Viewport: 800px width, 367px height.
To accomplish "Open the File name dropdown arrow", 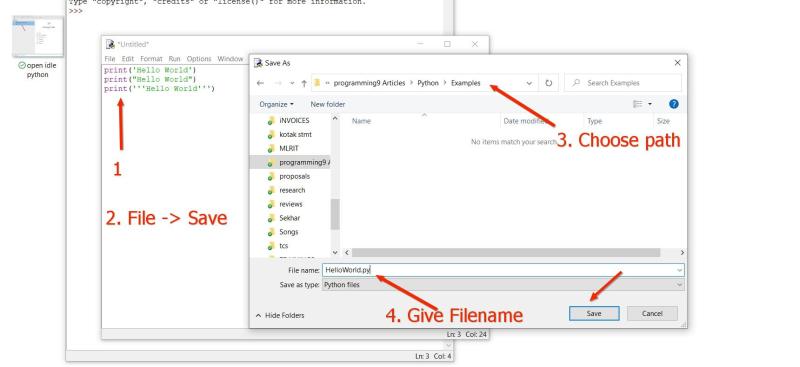I will (680, 270).
